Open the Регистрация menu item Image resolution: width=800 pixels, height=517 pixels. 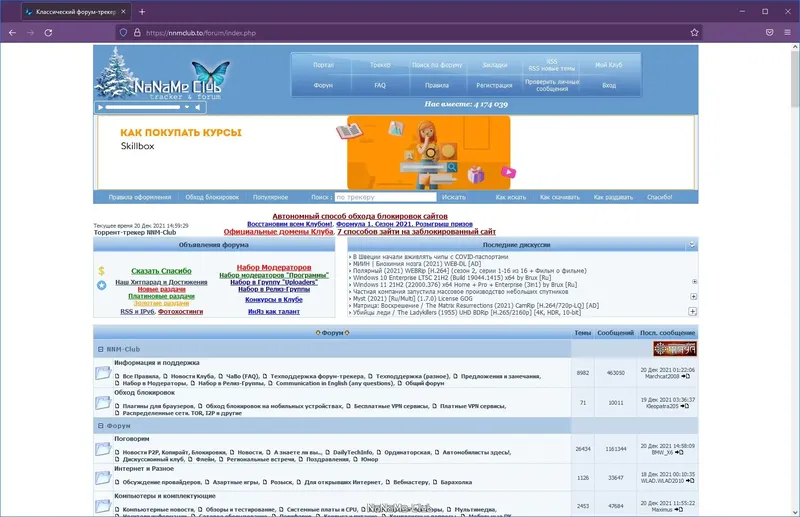pyautogui.click(x=494, y=85)
